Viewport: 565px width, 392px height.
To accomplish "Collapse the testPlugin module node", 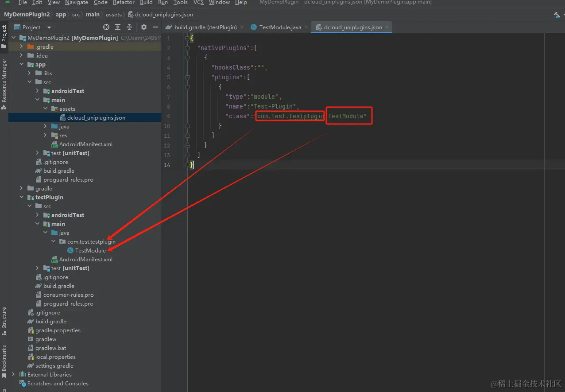I will click(22, 197).
